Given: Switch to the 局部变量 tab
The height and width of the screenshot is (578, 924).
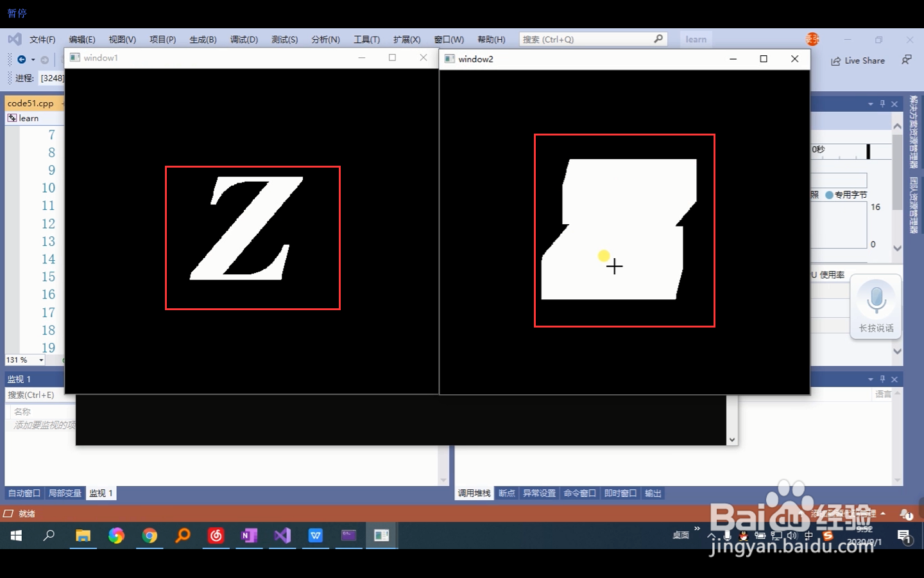Looking at the screenshot, I should [x=65, y=493].
